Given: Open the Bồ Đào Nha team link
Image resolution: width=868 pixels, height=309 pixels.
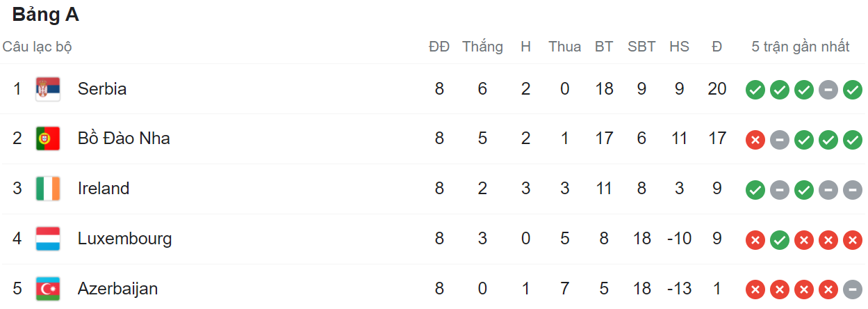Looking at the screenshot, I should [124, 138].
